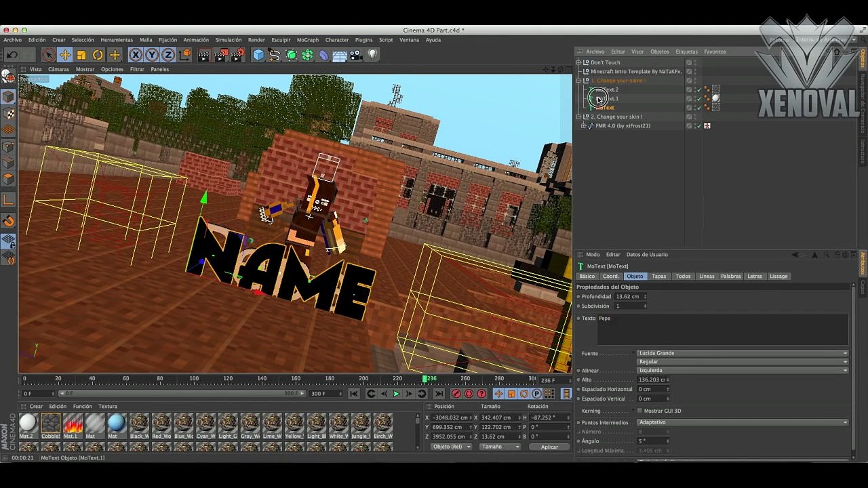Toggle the Y axis lock
Image resolution: width=868 pixels, height=488 pixels.
point(152,55)
